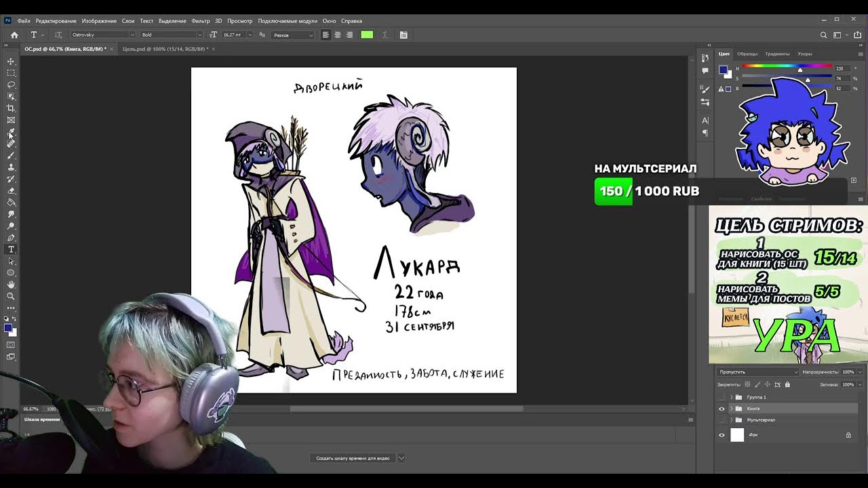Select the Zoom tool
Screen dimensions: 868x488
pos(11,296)
